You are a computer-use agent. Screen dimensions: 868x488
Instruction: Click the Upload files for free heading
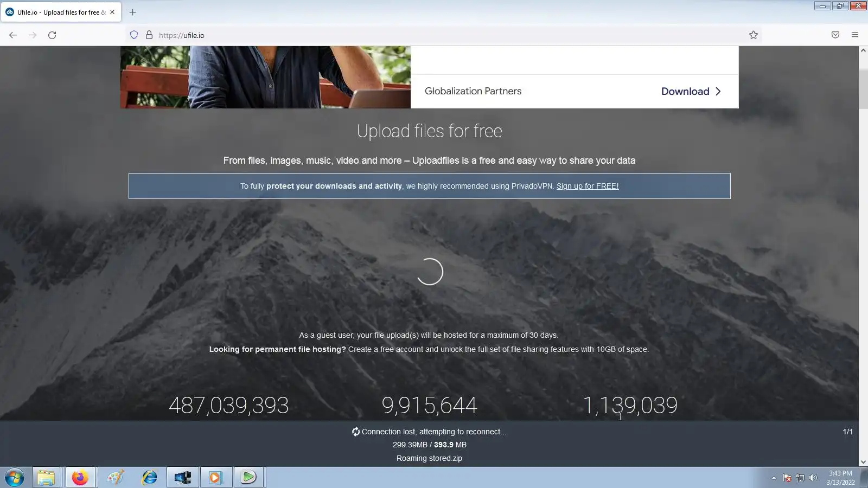(429, 131)
